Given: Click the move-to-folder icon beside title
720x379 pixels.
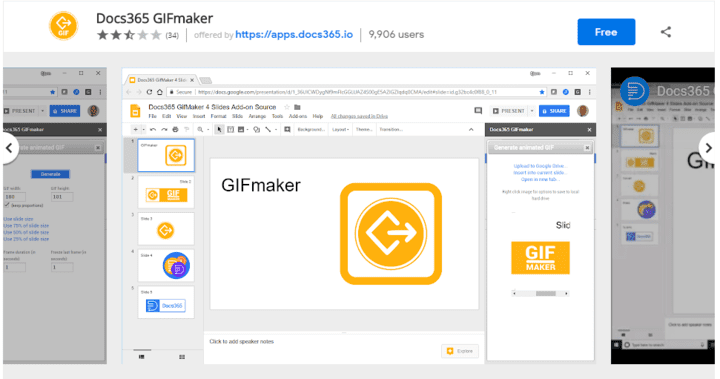Looking at the screenshot, I should [x=297, y=107].
